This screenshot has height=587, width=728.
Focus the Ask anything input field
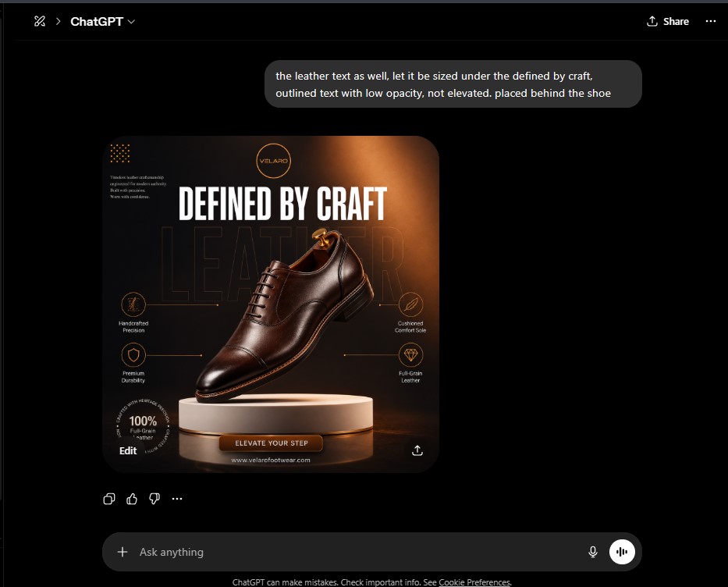(x=357, y=552)
